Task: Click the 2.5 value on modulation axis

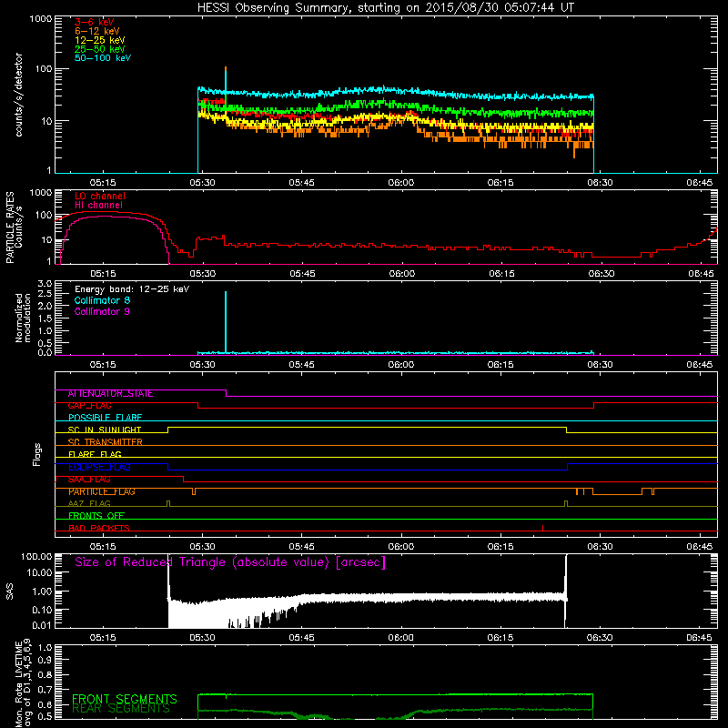Action: [45, 294]
